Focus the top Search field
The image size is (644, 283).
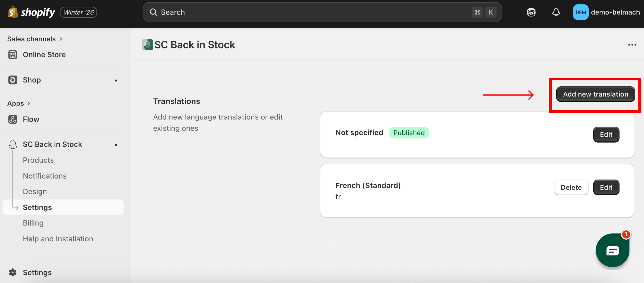[306, 12]
